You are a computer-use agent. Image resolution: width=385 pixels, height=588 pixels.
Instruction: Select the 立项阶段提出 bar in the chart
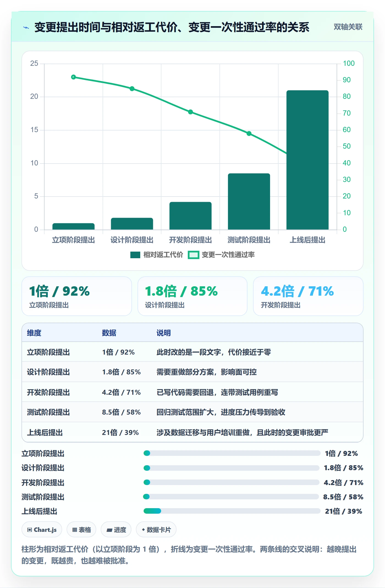[x=73, y=227]
